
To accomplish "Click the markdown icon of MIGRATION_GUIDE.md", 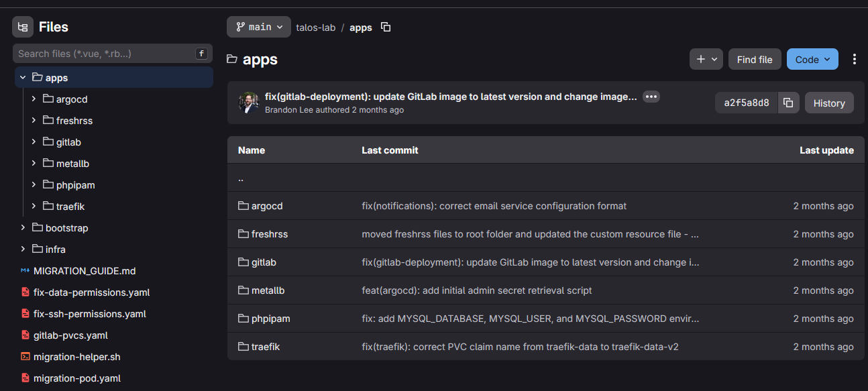I will [25, 271].
